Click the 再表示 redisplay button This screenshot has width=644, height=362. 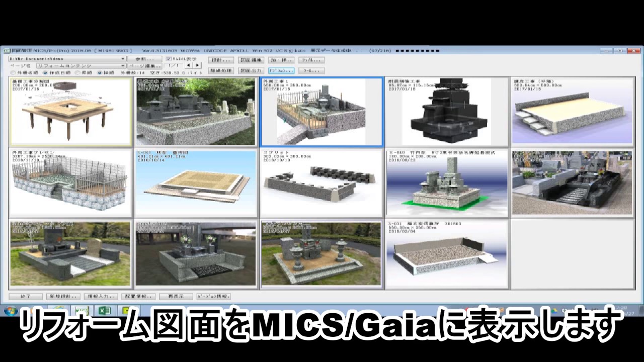176,297
